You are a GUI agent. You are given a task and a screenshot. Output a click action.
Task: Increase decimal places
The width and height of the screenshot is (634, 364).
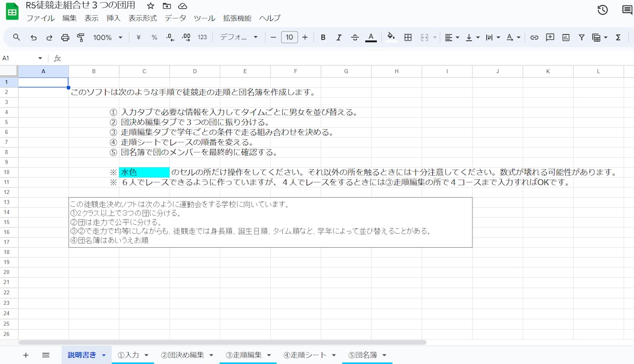[x=187, y=37]
